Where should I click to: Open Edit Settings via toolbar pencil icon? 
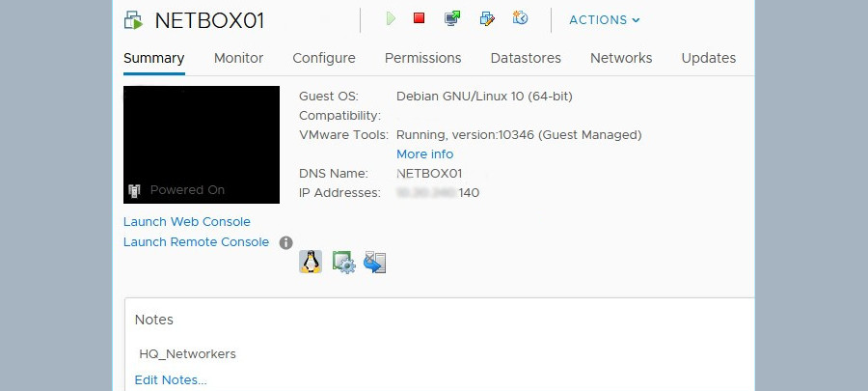click(x=487, y=18)
